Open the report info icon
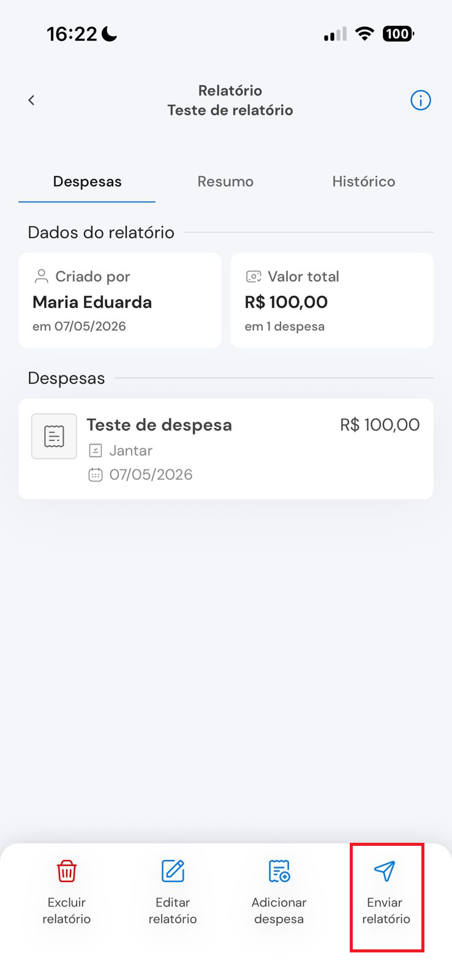The height and width of the screenshot is (980, 452). [x=420, y=100]
